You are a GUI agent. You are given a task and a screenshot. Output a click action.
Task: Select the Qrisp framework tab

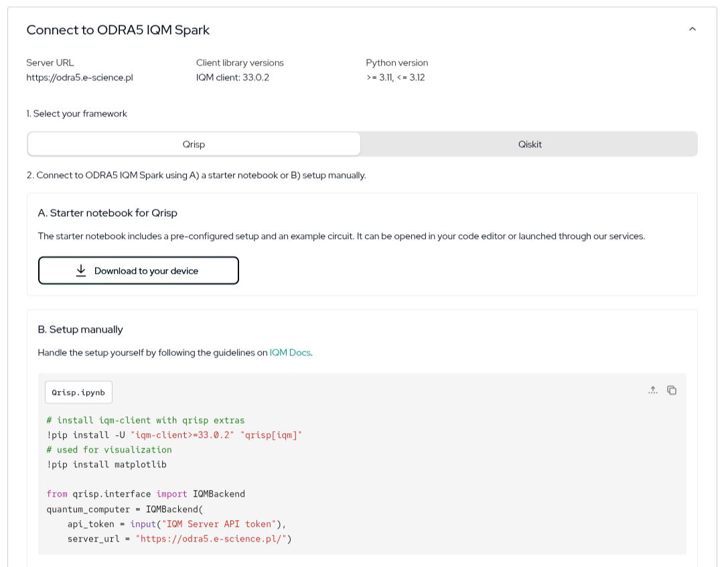coord(194,144)
